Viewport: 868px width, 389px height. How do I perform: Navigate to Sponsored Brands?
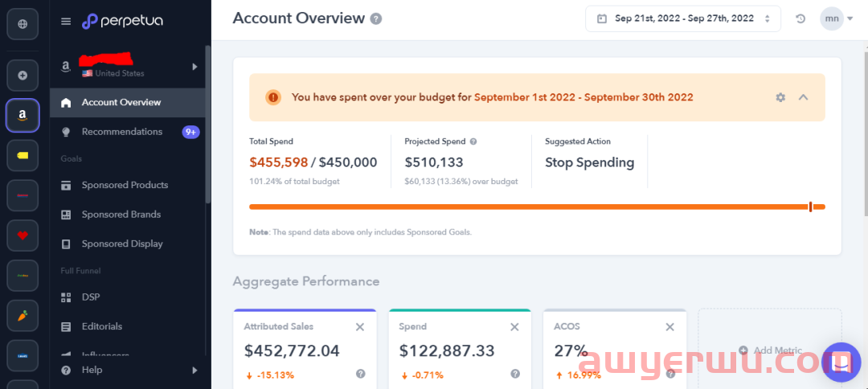(x=121, y=215)
